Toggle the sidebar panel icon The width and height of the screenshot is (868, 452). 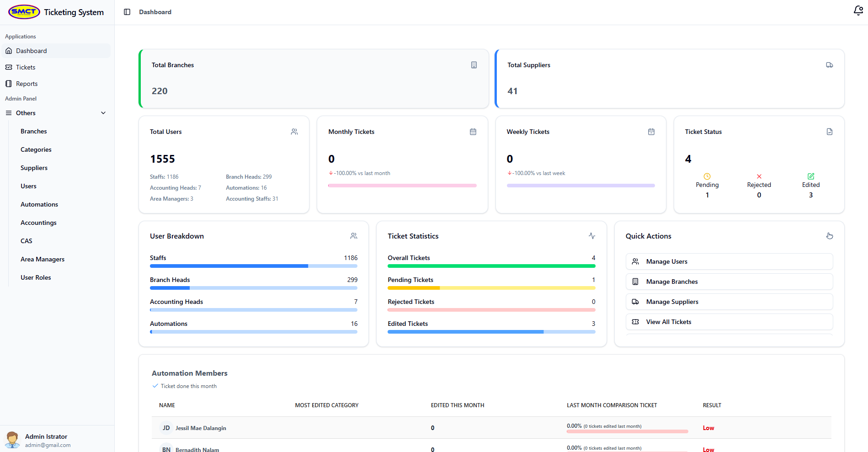(127, 12)
